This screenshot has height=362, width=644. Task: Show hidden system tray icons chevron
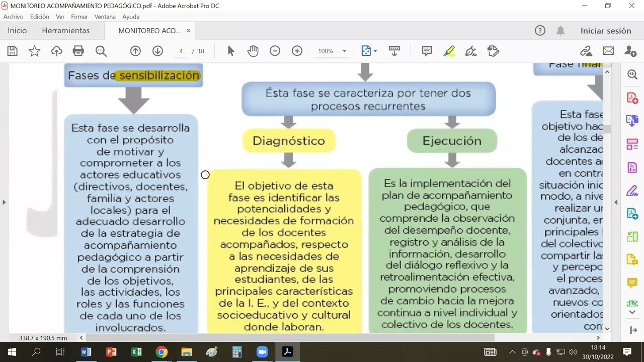coord(512,352)
